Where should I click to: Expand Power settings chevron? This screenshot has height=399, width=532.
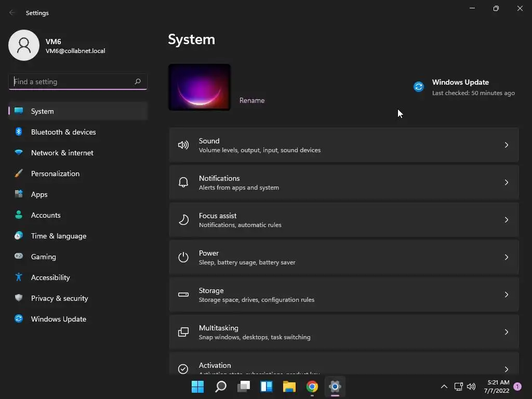[x=506, y=257]
